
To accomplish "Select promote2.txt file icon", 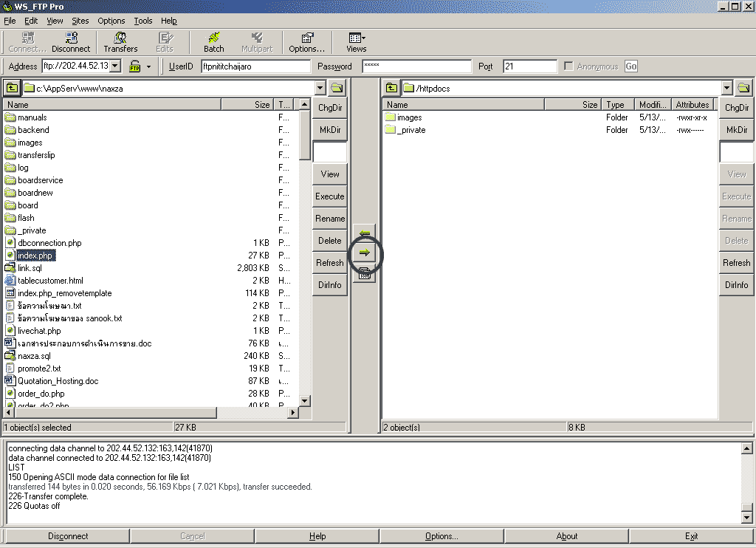I will 10,368.
